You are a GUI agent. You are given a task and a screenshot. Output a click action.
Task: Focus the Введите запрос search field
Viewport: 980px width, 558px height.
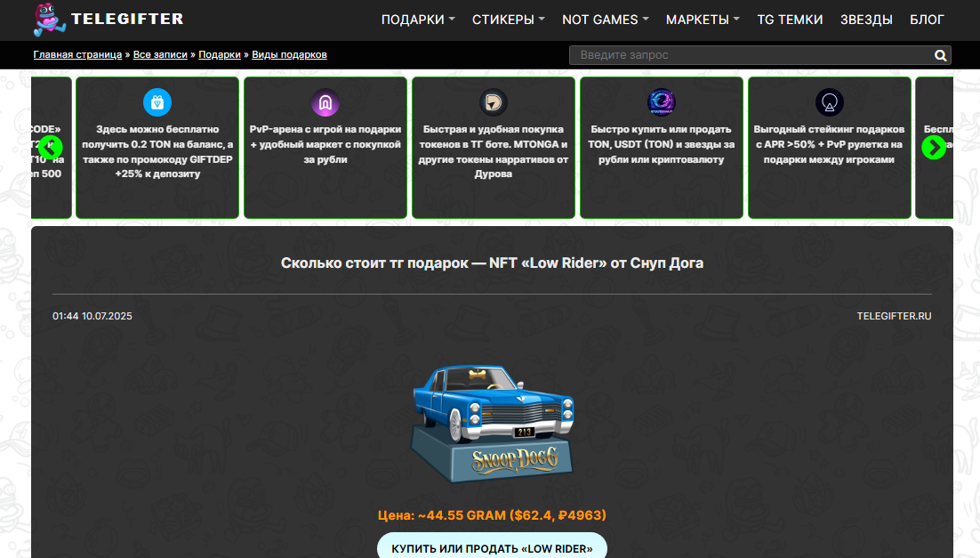pos(750,55)
